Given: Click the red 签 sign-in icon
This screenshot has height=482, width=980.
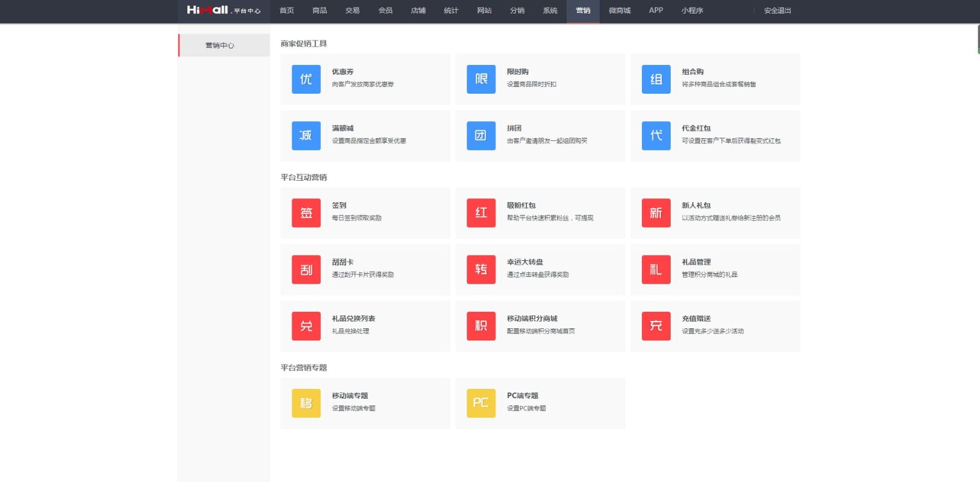Looking at the screenshot, I should pos(306,213).
